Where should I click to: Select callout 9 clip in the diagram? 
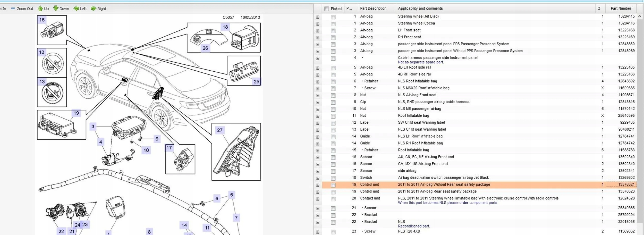pos(157,139)
